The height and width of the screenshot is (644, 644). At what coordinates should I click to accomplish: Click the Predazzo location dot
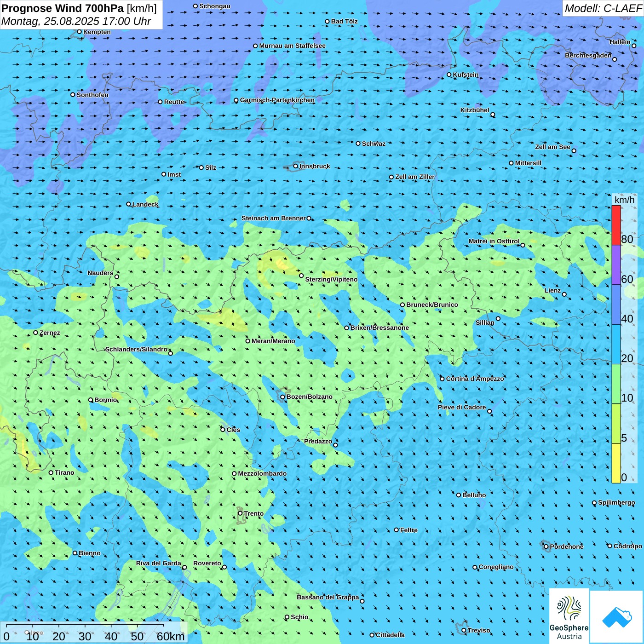(335, 445)
